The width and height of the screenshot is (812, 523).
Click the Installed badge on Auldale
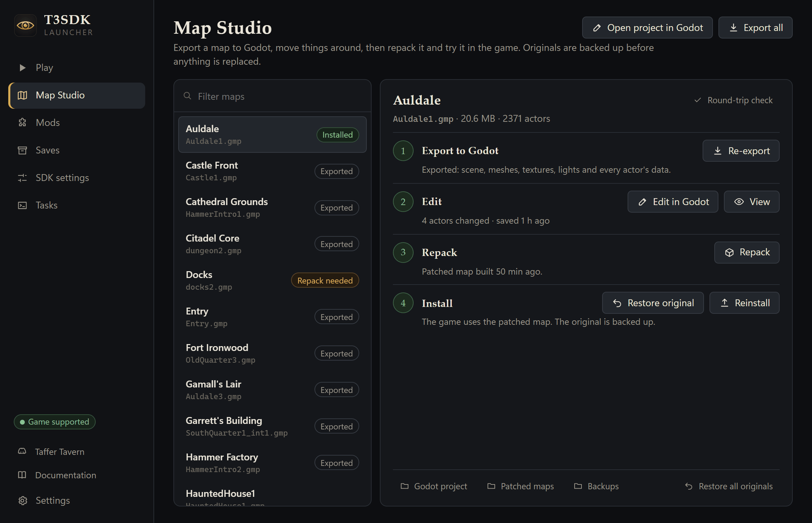point(338,135)
